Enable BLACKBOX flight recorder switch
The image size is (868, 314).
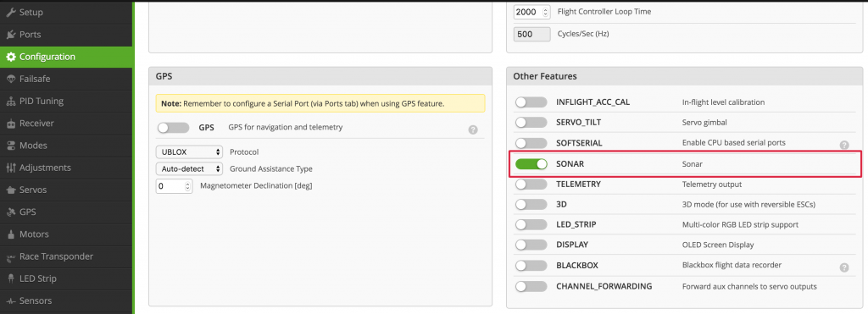pyautogui.click(x=531, y=266)
